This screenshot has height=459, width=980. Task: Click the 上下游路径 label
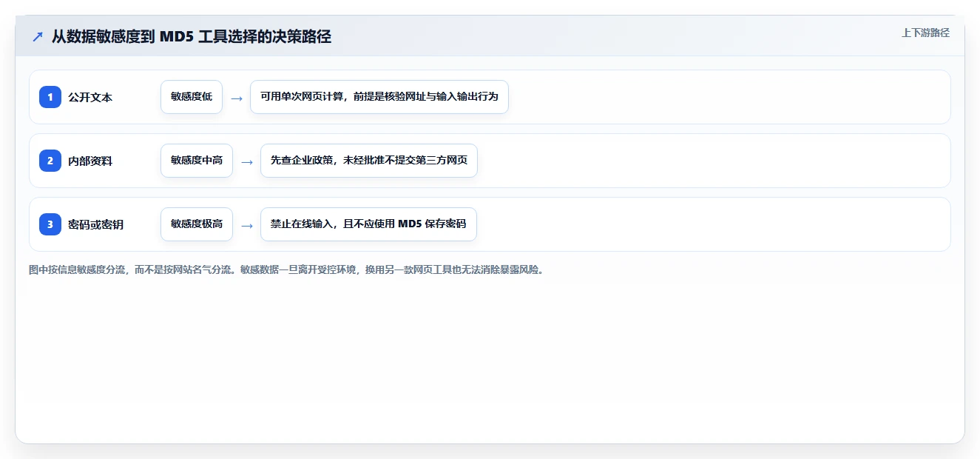925,33
